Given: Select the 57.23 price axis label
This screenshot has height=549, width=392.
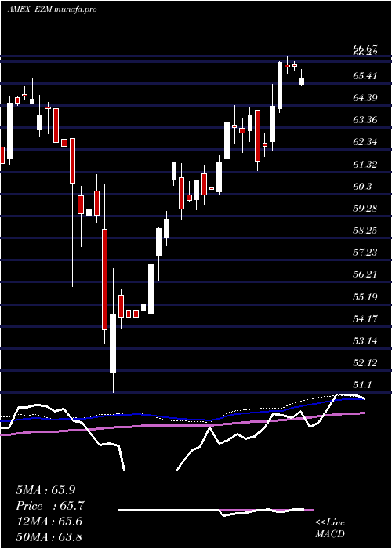Looking at the screenshot, I should [x=365, y=252].
